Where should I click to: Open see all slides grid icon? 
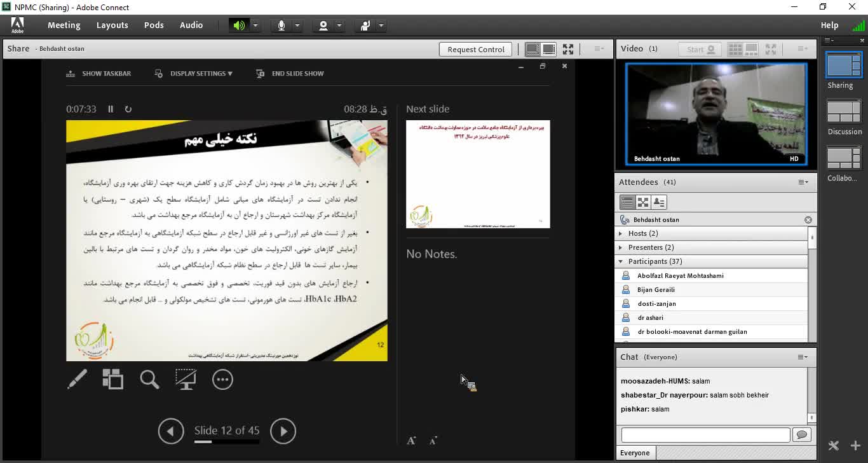coord(113,380)
